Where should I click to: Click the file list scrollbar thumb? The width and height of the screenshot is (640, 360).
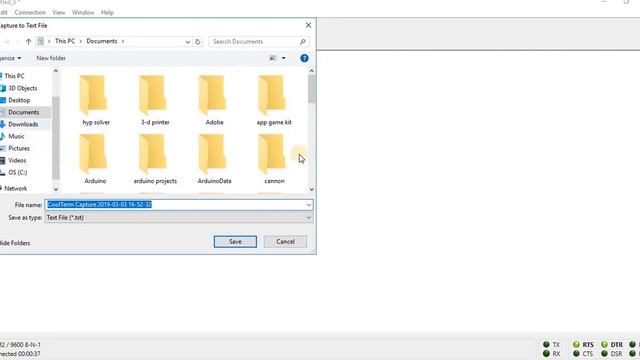[311, 89]
